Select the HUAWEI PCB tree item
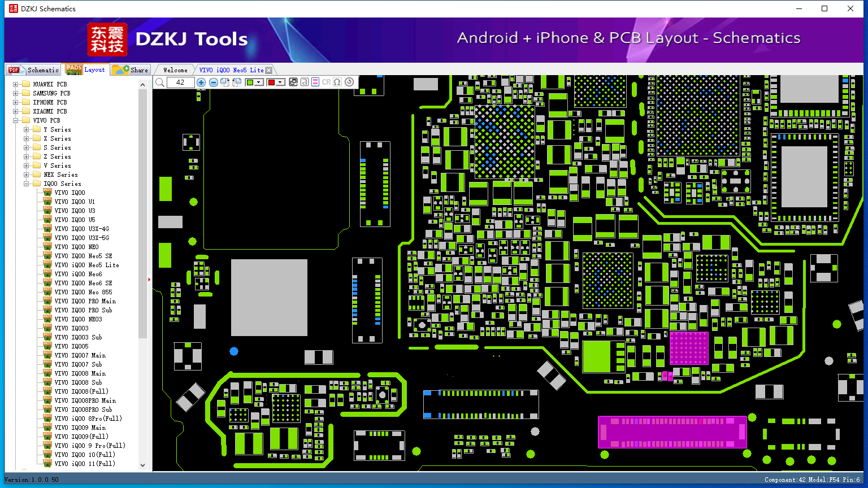Viewport: 868px width, 488px height. pyautogui.click(x=50, y=84)
